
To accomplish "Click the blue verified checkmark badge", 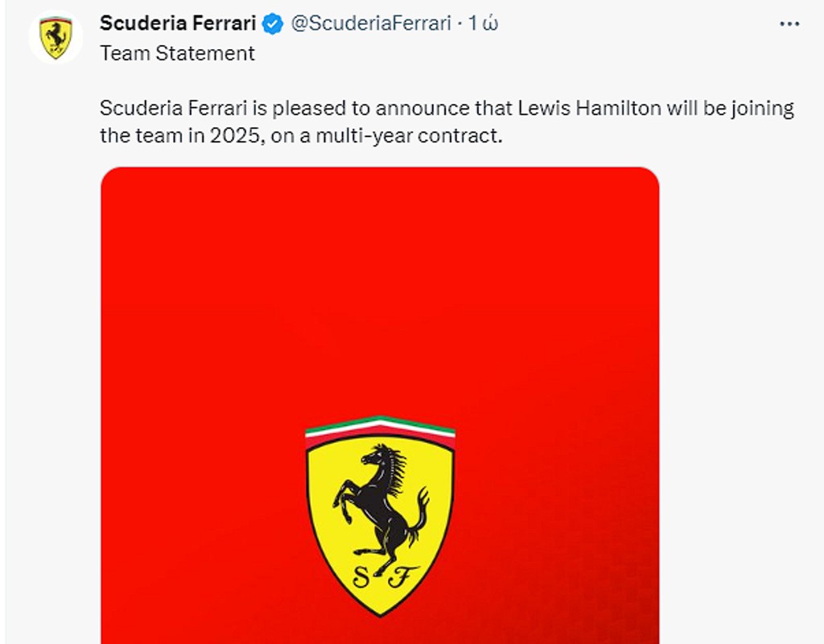I will (x=273, y=24).
